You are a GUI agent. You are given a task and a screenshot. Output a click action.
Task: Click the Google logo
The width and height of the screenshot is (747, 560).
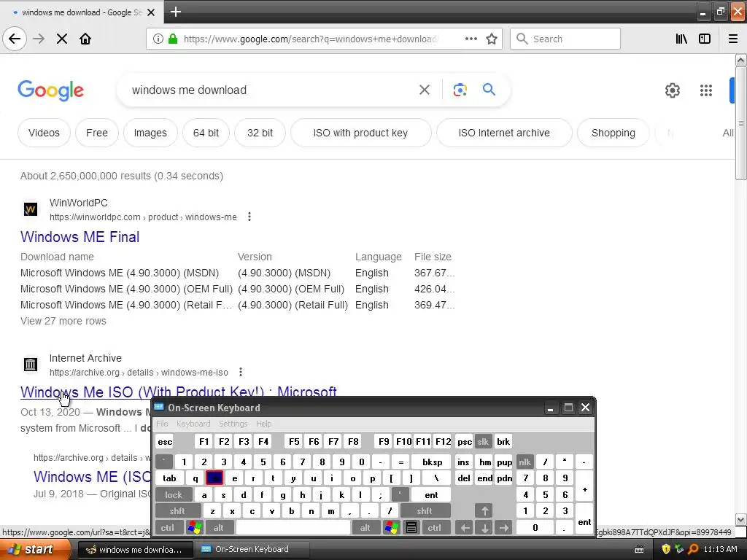50,90
